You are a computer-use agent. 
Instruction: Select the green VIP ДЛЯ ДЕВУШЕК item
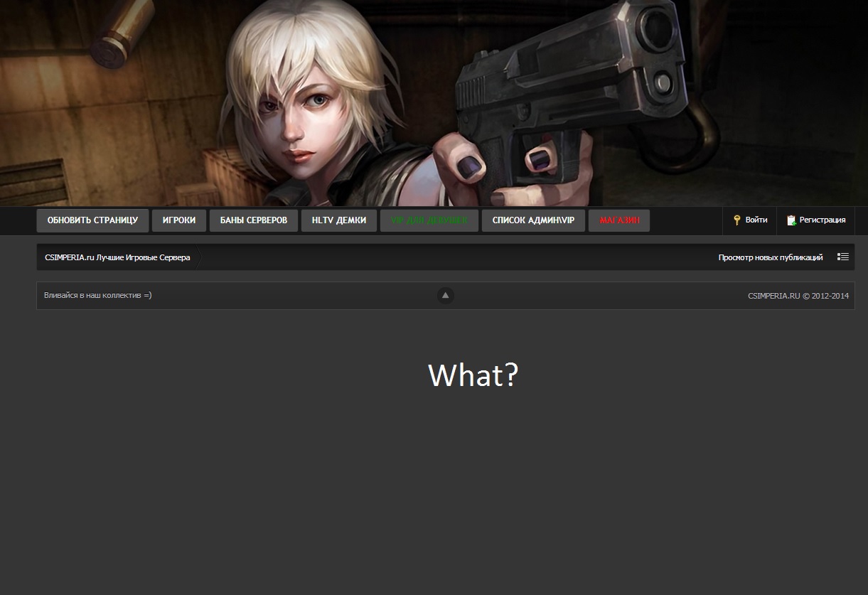(x=429, y=220)
